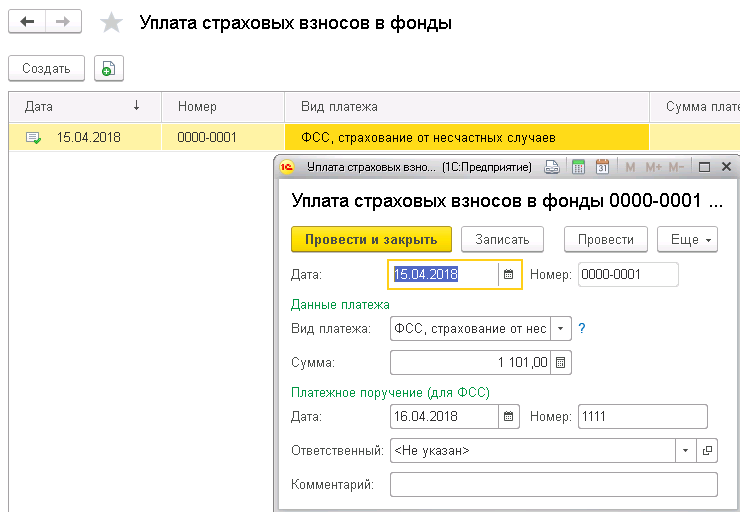This screenshot has width=740, height=512.
Task: Open calendar picker for document Дата
Action: click(508, 274)
